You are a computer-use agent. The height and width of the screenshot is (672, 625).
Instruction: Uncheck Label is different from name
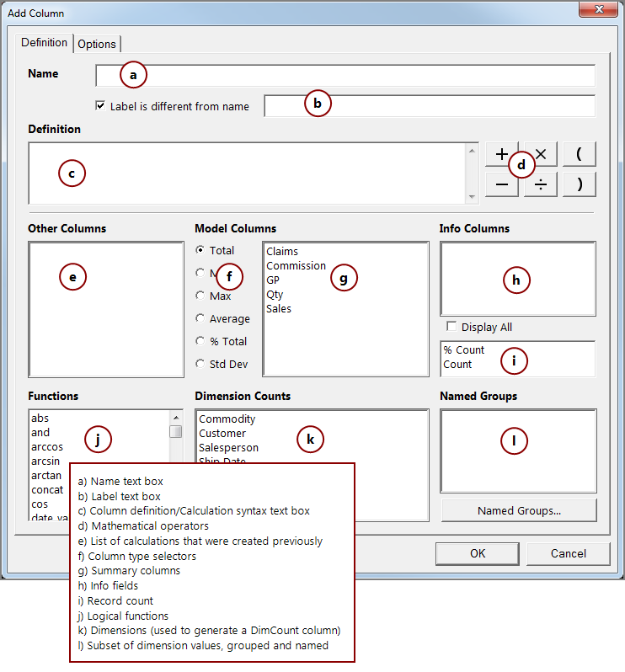pos(101,106)
